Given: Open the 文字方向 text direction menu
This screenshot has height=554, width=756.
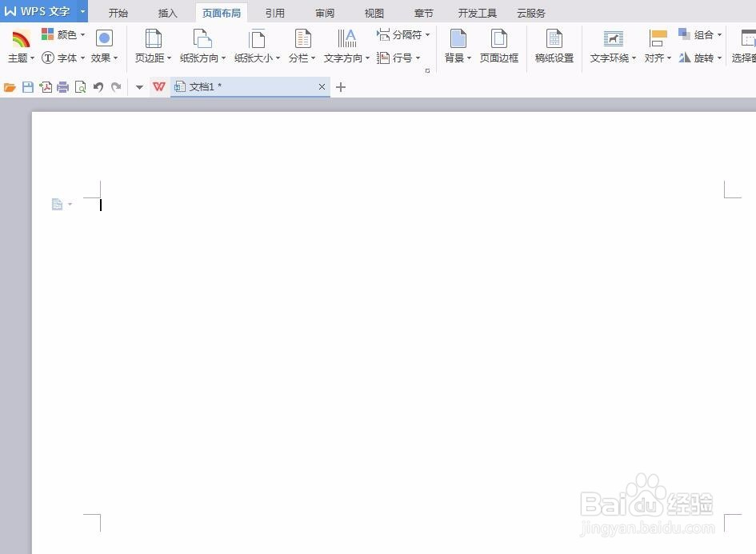Looking at the screenshot, I should click(346, 46).
